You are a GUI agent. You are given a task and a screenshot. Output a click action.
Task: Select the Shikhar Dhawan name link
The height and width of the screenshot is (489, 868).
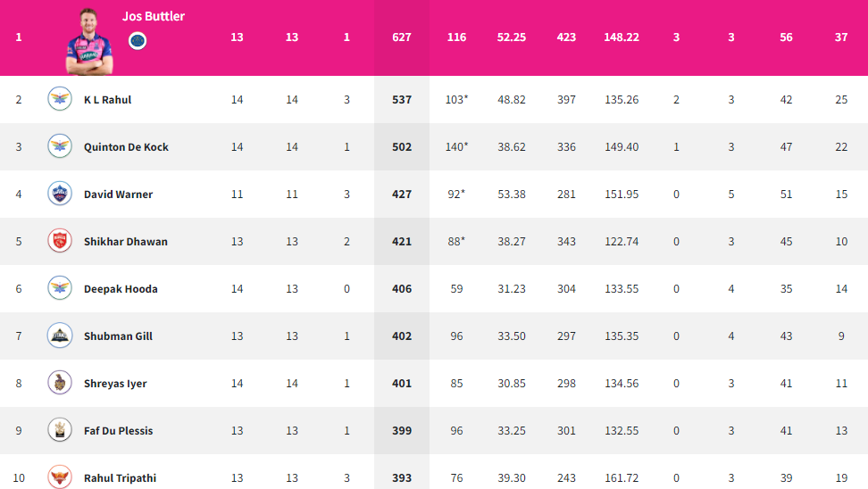click(126, 242)
